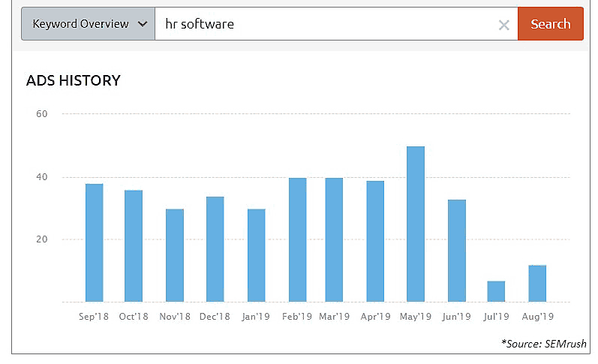Screen dimensions: 598x364
Task: Click the May'19 x-axis label
Action: point(416,317)
